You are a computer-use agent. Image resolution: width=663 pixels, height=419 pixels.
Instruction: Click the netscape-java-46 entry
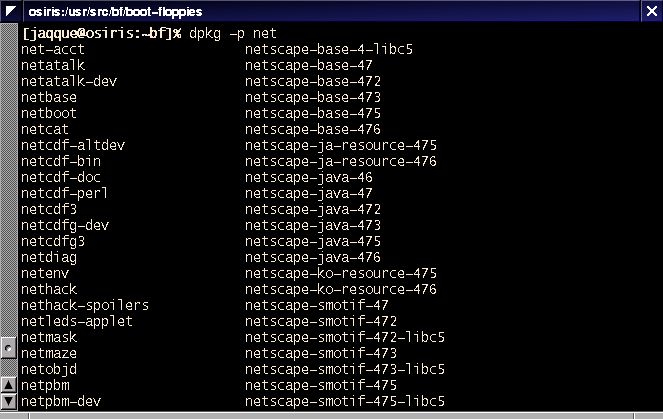[x=309, y=178]
